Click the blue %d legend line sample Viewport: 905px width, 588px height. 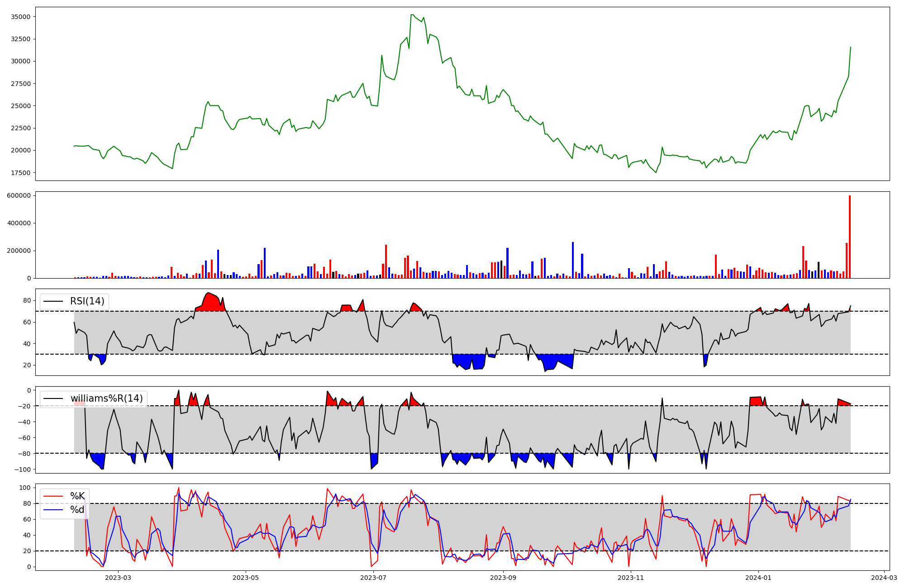53,510
